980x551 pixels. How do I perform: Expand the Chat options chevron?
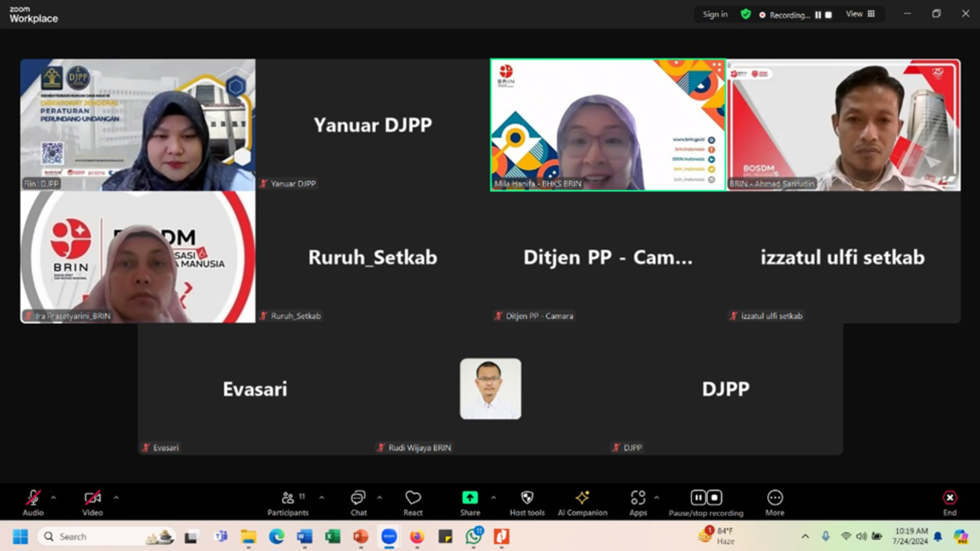(379, 497)
